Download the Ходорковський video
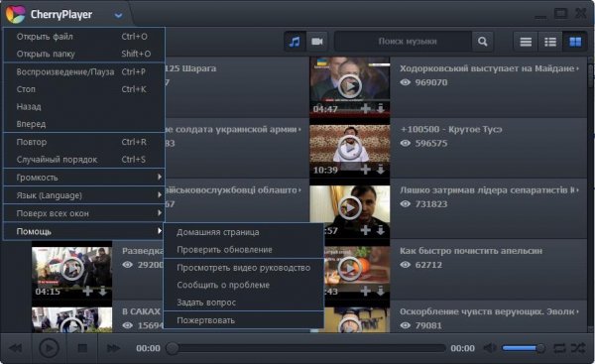Screen dimensions: 595x364 tap(381, 109)
